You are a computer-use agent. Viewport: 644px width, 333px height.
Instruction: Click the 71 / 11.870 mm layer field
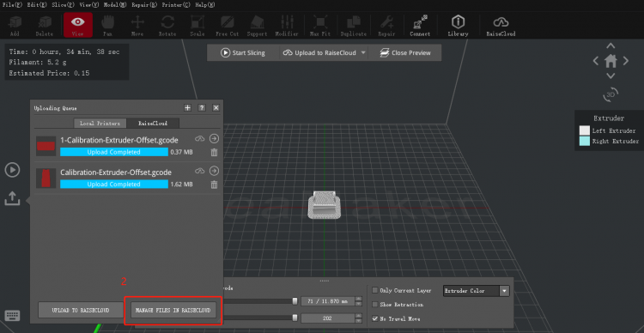click(328, 301)
